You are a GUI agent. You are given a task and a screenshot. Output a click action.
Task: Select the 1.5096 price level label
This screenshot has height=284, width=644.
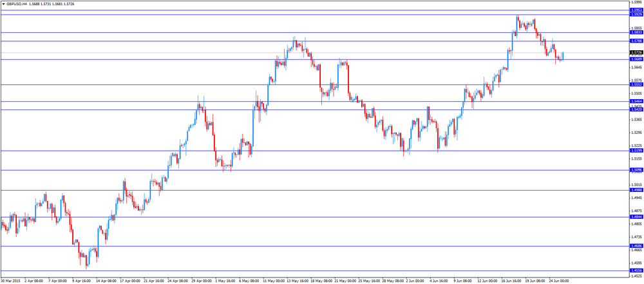tap(636, 170)
